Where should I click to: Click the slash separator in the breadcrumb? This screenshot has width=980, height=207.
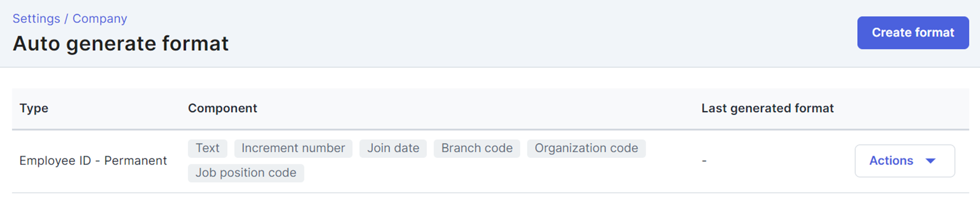[66, 19]
